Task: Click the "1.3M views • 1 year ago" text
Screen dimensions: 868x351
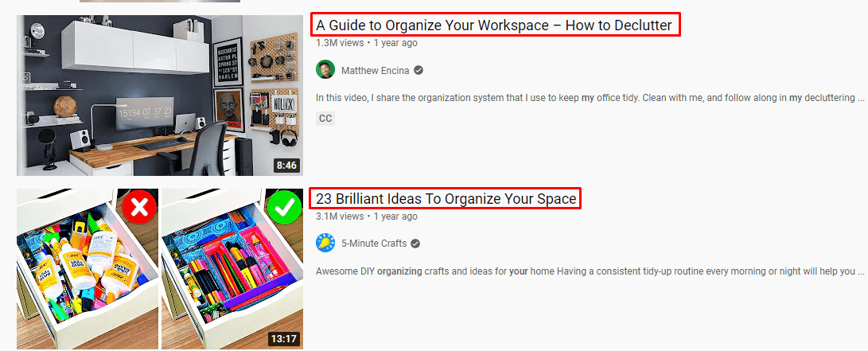Action: pyautogui.click(x=367, y=43)
